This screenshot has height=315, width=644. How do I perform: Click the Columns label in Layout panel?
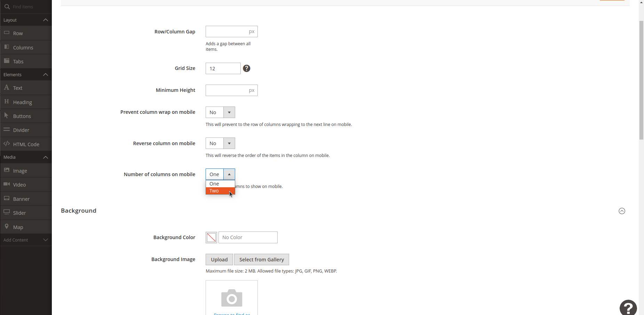[x=23, y=47]
